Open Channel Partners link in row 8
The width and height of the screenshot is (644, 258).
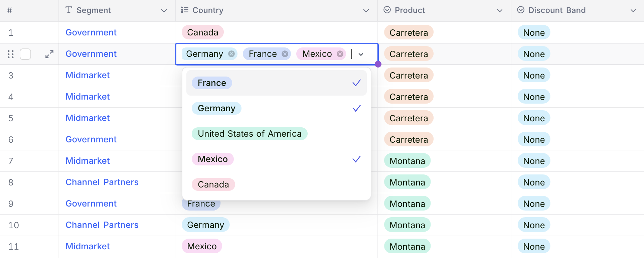(102, 182)
